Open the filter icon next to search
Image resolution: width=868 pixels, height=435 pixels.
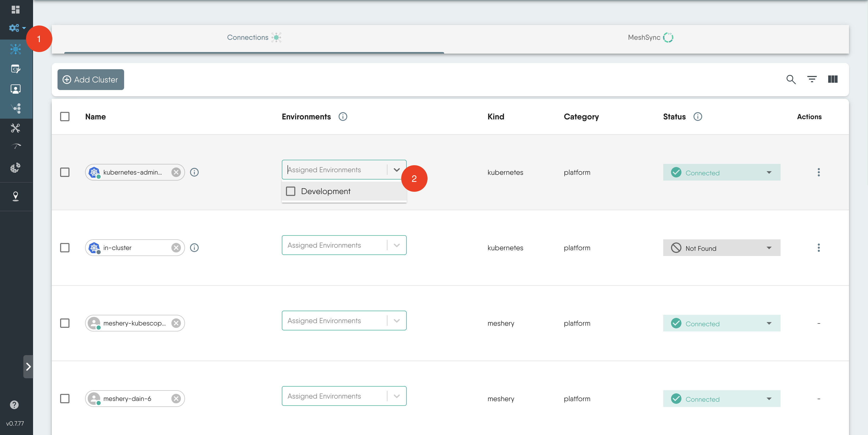pyautogui.click(x=812, y=79)
